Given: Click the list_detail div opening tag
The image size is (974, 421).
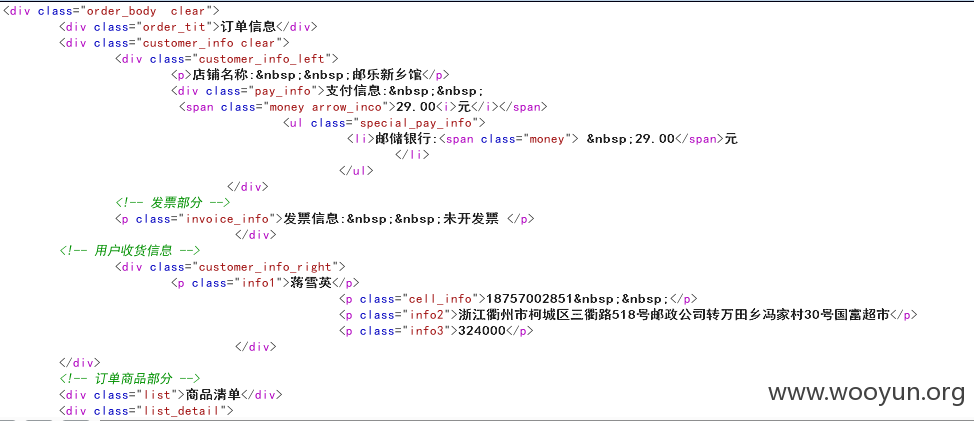Looking at the screenshot, I should [x=147, y=410].
